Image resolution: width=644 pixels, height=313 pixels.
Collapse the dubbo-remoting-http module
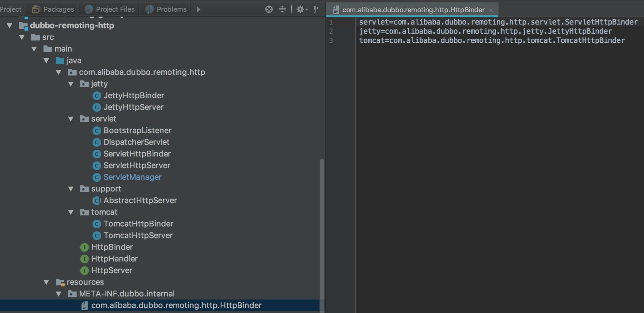coord(9,25)
